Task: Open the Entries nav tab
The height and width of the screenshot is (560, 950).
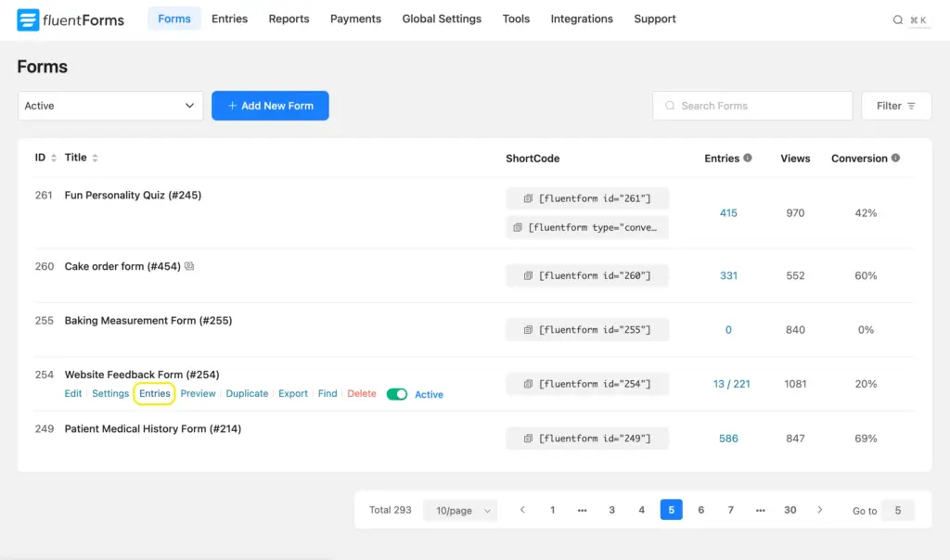Action: coord(230,19)
